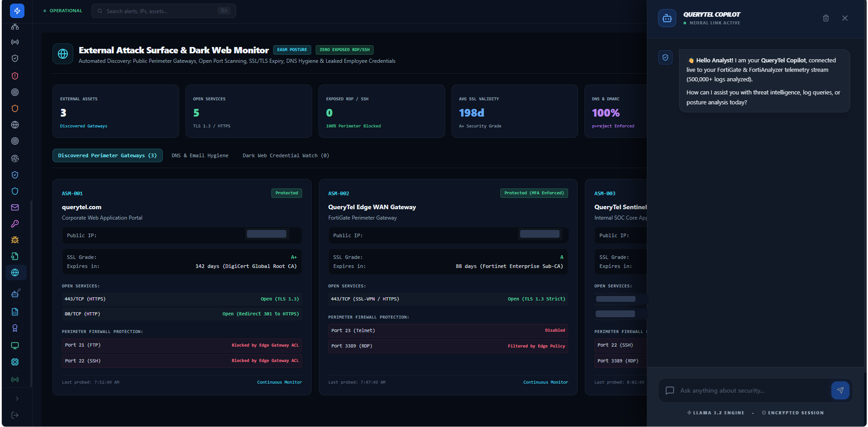Close the QueryTel Copilot panel

[845, 18]
